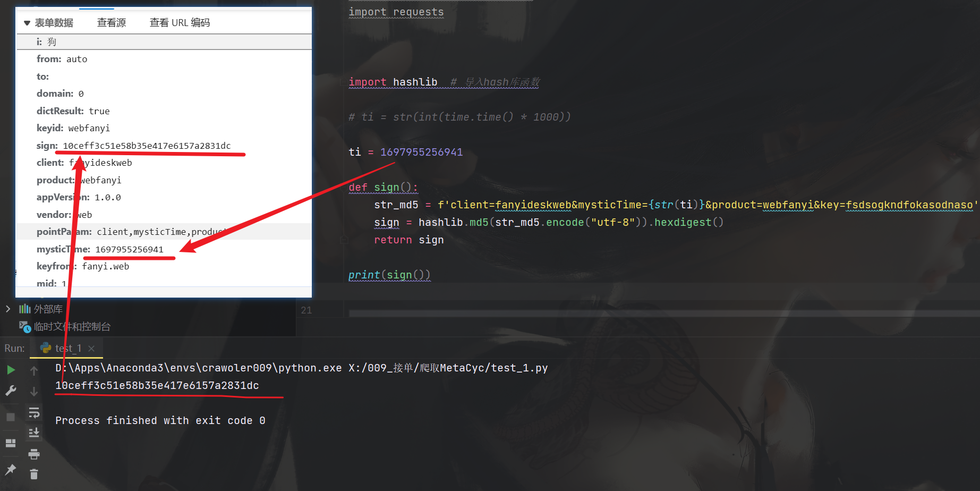Click the sign value 10ceff3c51e58b35e417e6157a2831dc in form data
Image resolution: width=980 pixels, height=491 pixels.
pos(147,146)
